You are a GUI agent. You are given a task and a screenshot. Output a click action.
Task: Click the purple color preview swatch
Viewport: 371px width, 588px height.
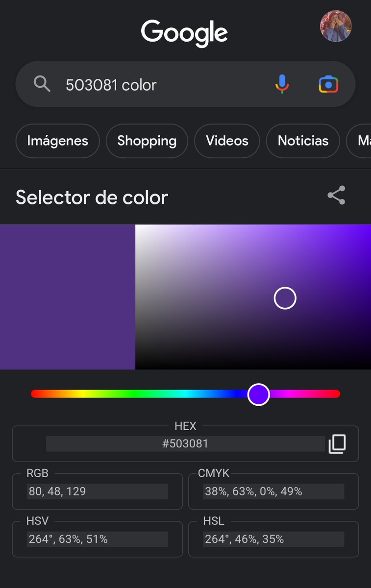click(x=68, y=297)
